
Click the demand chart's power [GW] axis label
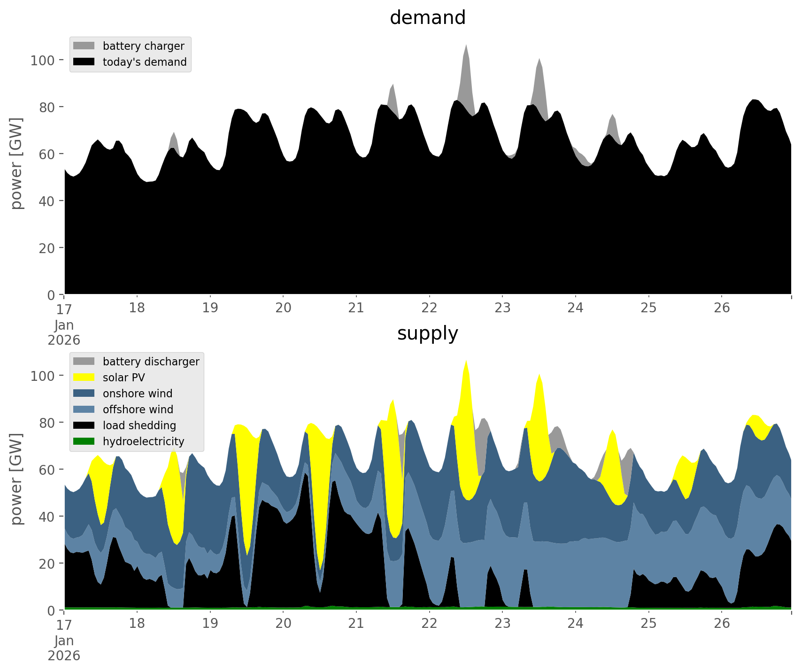pyautogui.click(x=16, y=163)
